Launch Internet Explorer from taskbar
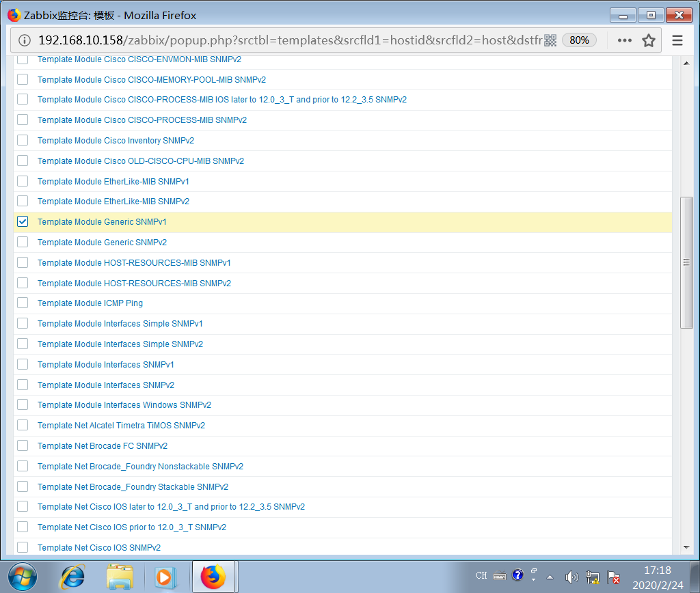 (x=72, y=577)
